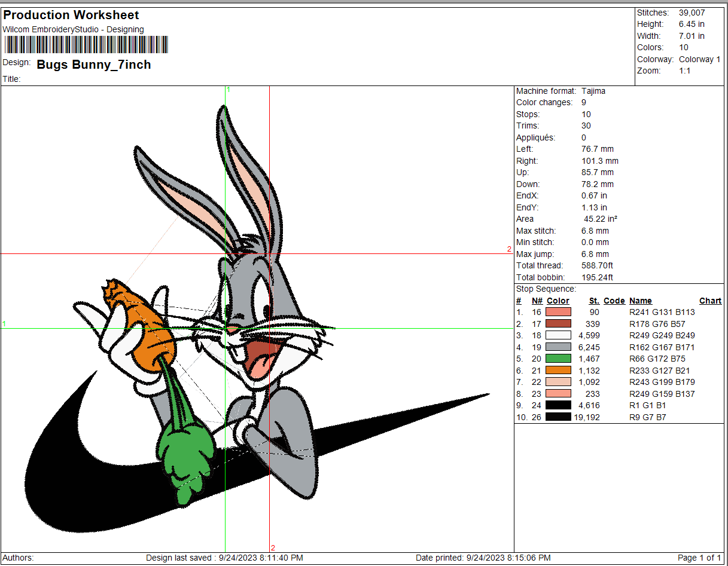
Task: Click the colorful barcode strip in header
Action: point(86,45)
